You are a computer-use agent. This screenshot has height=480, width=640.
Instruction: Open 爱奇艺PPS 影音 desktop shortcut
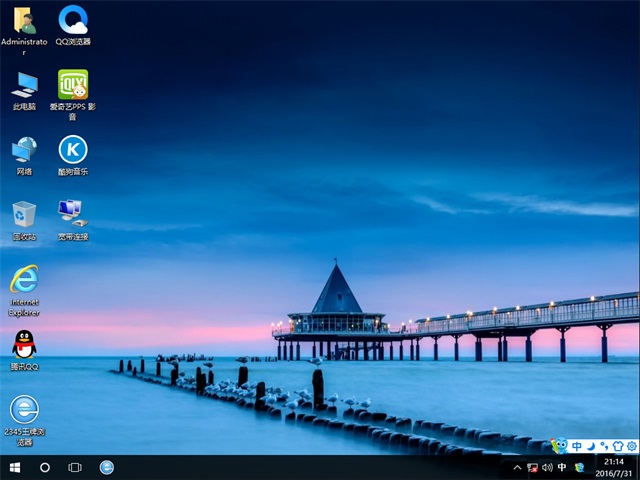coord(73,85)
